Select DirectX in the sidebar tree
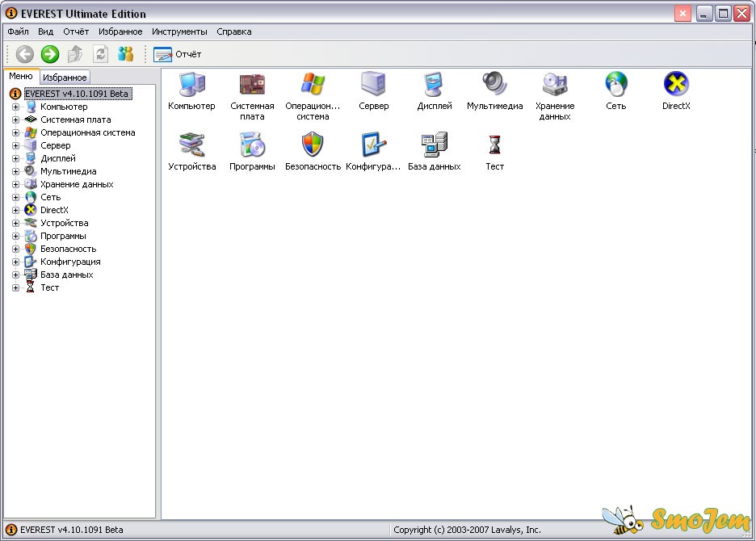Viewport: 756px width, 541px height. (54, 210)
